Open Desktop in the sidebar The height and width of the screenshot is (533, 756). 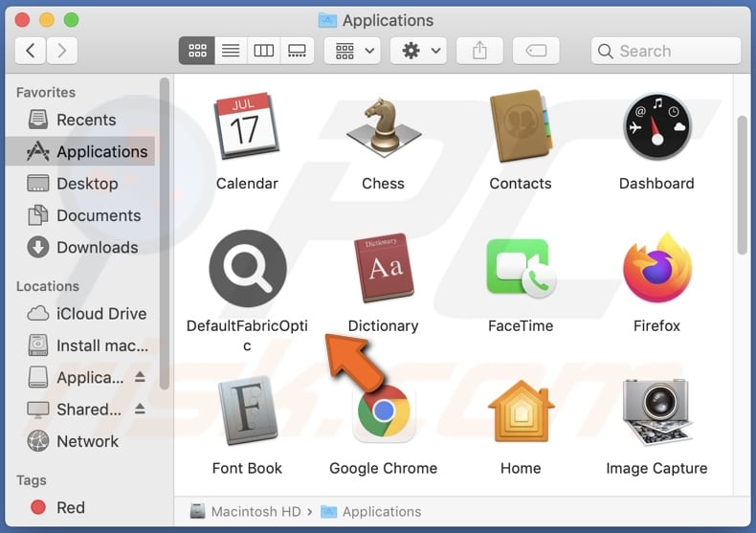coord(80,183)
